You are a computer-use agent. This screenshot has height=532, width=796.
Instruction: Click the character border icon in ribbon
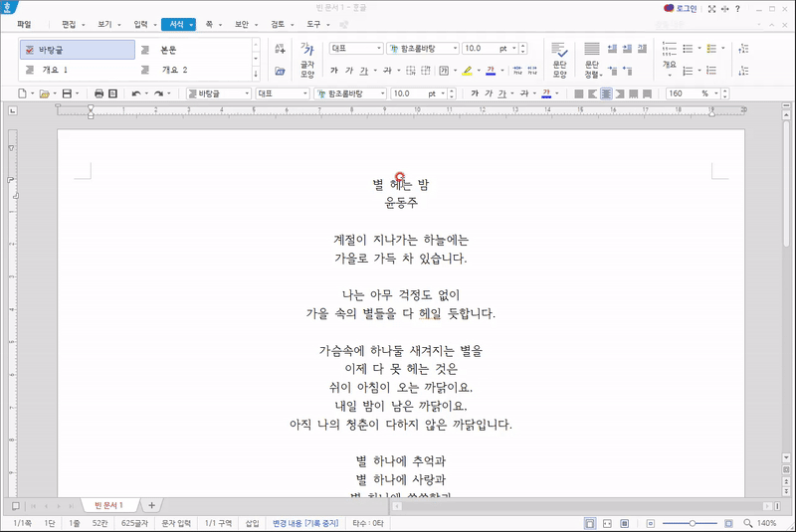[444, 71]
